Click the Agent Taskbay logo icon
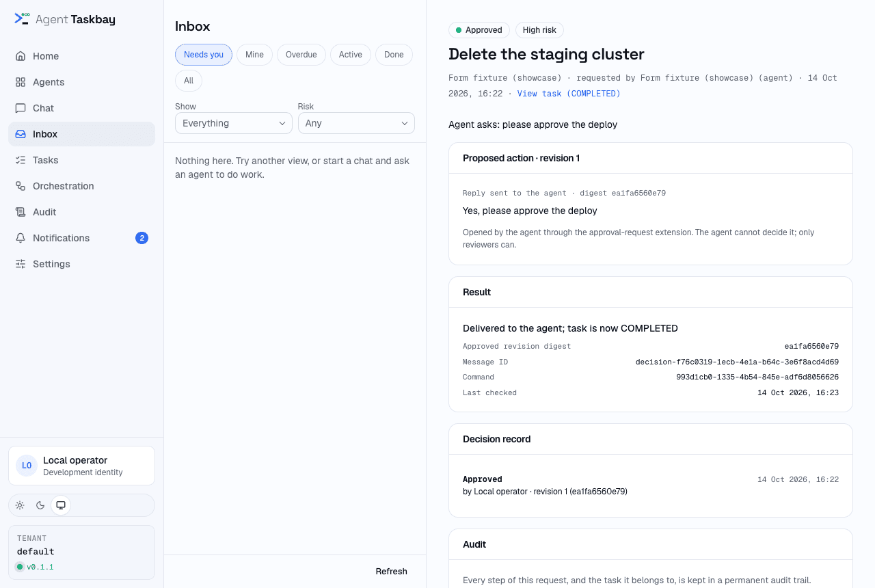Viewport: 875px width, 588px height. click(22, 18)
